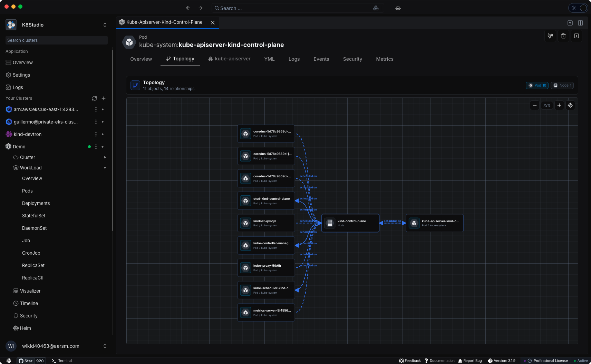Toggle the split view layout icon
591x364 pixels.
581,23
